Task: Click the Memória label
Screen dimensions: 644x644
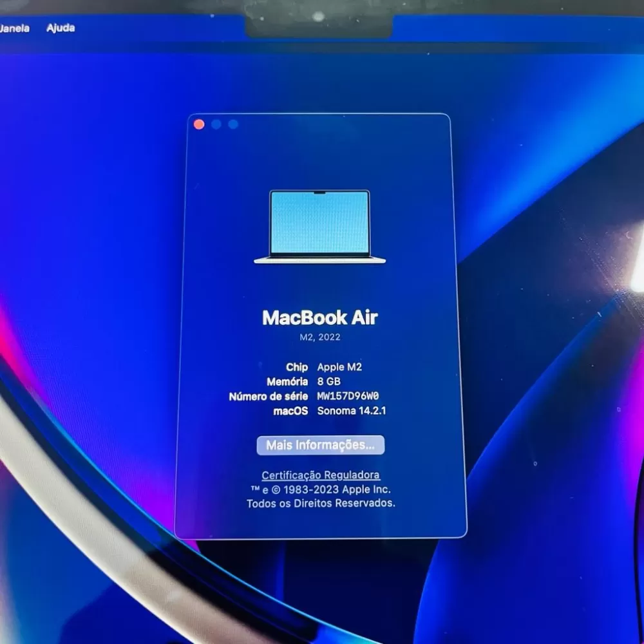Action: (x=287, y=382)
